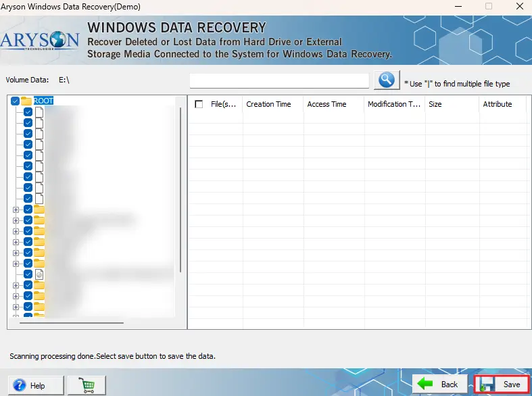Uncheck the disc image file's checkbox
The width and height of the screenshot is (532, 396).
28,274
